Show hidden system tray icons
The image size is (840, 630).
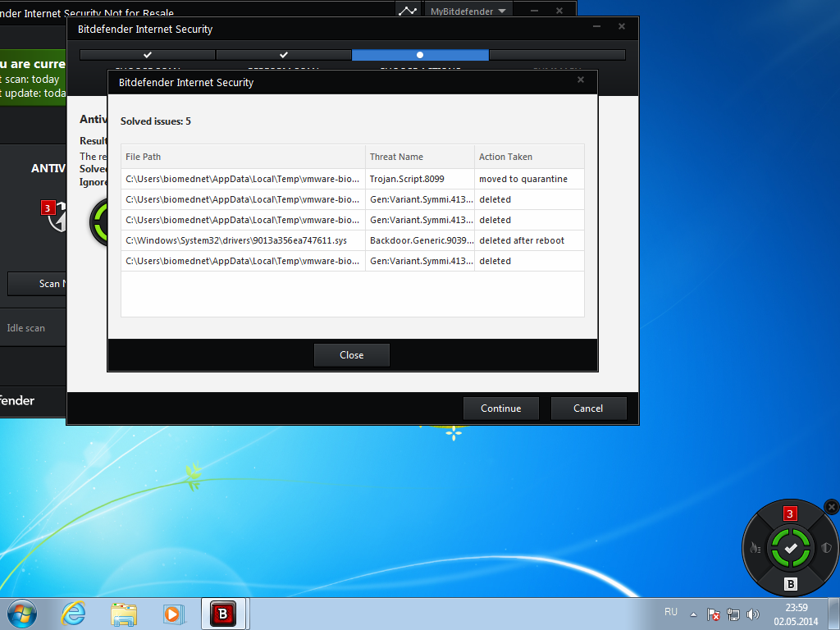[694, 614]
